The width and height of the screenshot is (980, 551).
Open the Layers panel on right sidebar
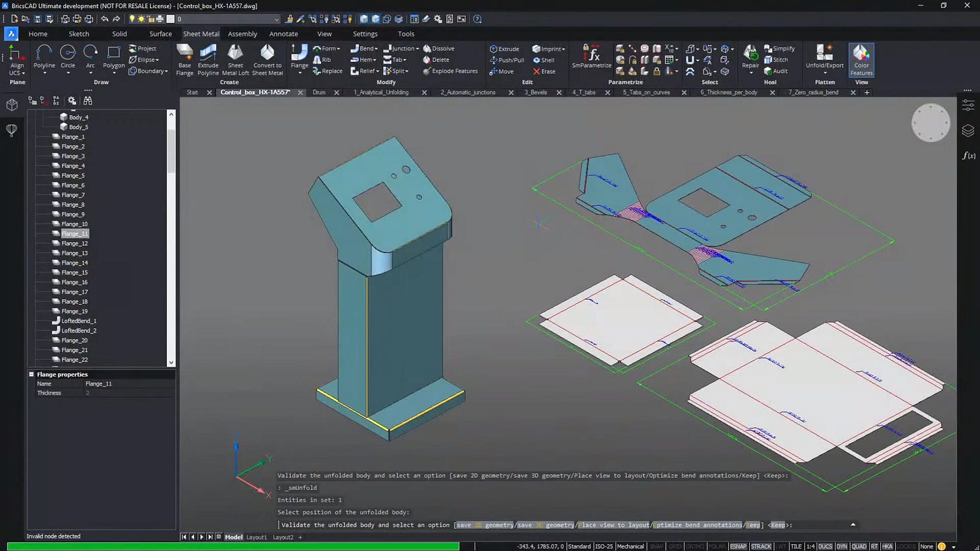pos(968,131)
